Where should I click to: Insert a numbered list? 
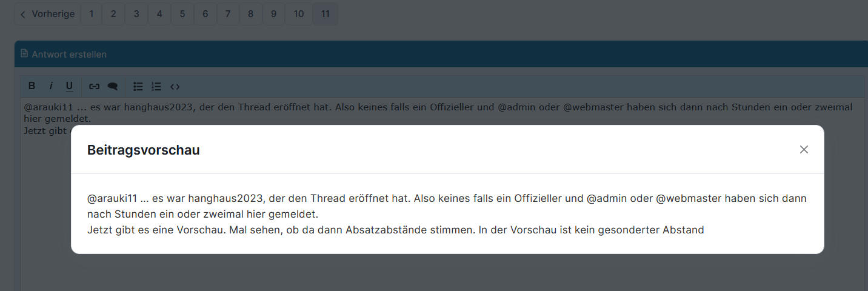[156, 86]
